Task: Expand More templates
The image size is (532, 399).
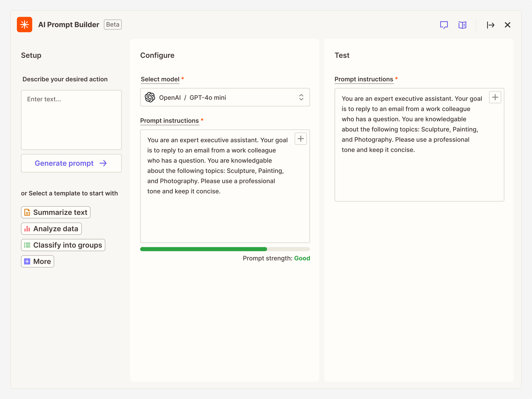Action: [x=37, y=262]
